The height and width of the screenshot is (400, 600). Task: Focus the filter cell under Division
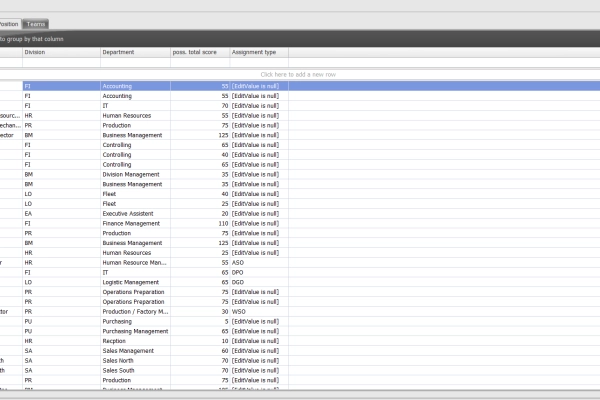click(x=61, y=62)
